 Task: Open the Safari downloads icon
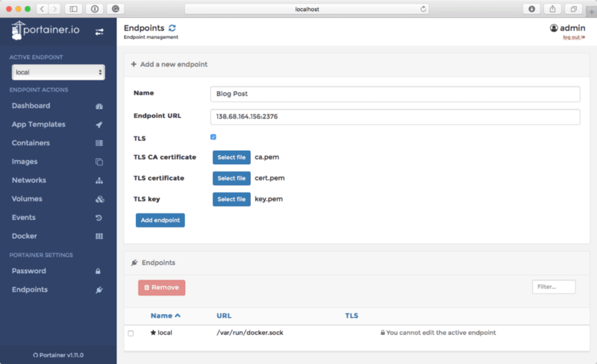pyautogui.click(x=532, y=9)
